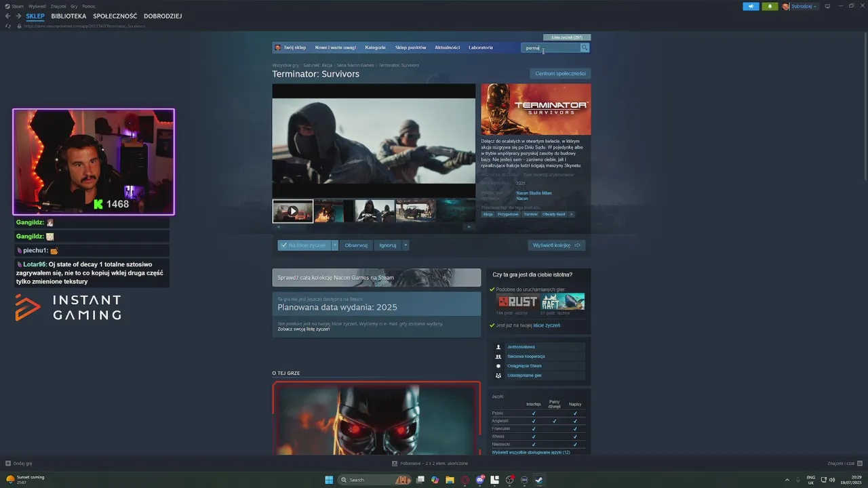The width and height of the screenshot is (868, 488).
Task: Switch to the DOBRODZIEJ profile tab
Action: (x=163, y=16)
